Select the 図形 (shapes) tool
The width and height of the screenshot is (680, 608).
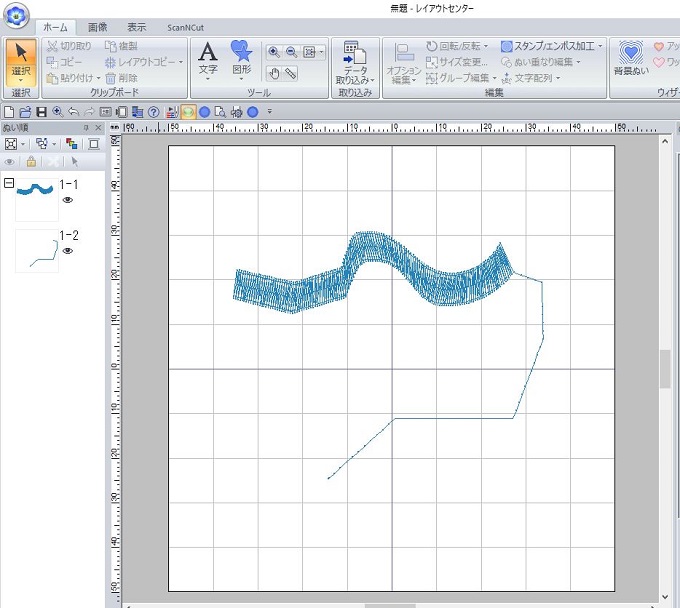click(241, 58)
